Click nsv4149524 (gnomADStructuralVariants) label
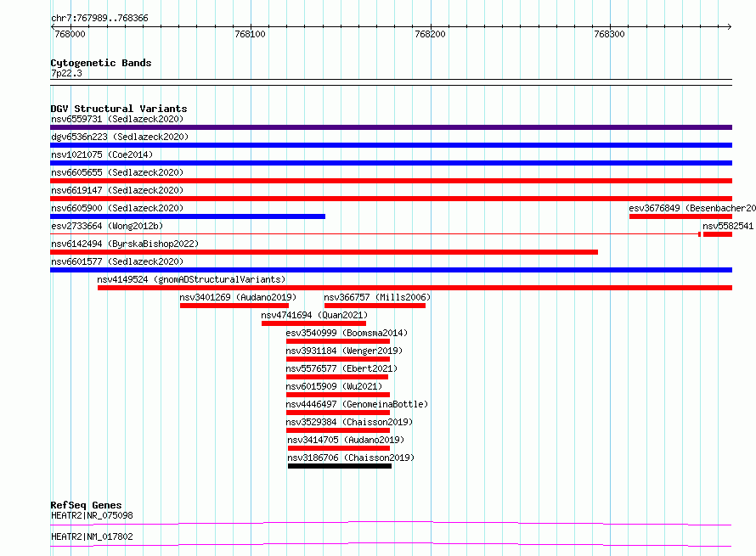 click(191, 279)
